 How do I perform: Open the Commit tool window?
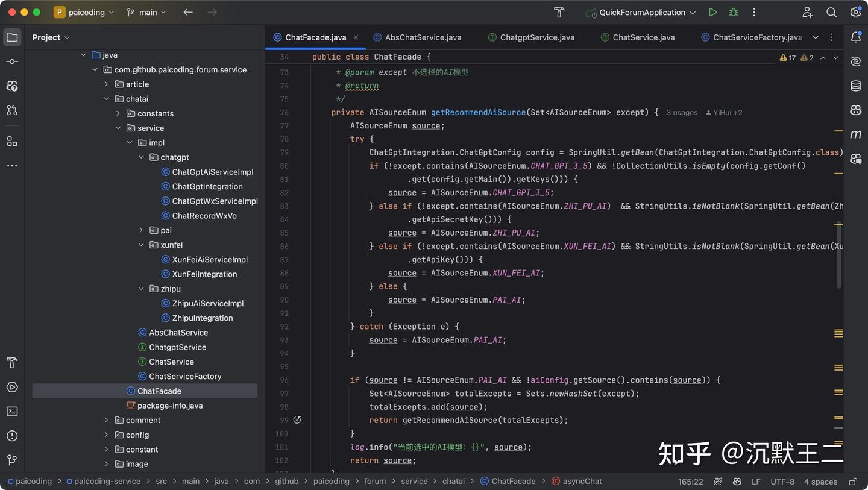pos(12,61)
